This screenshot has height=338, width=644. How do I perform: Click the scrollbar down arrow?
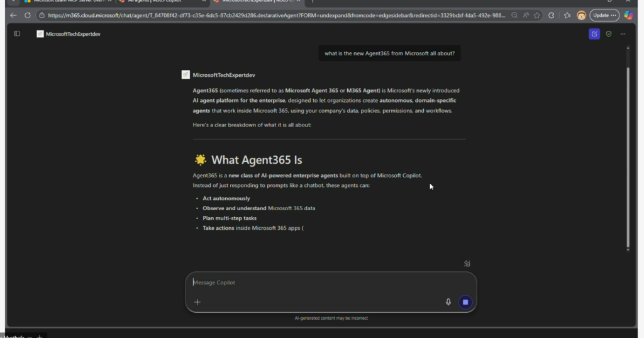[628, 250]
